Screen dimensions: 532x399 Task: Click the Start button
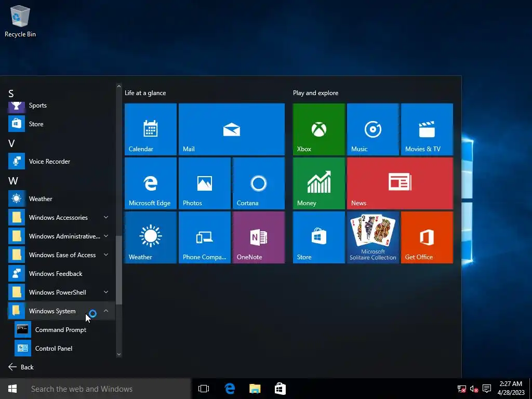pyautogui.click(x=12, y=389)
